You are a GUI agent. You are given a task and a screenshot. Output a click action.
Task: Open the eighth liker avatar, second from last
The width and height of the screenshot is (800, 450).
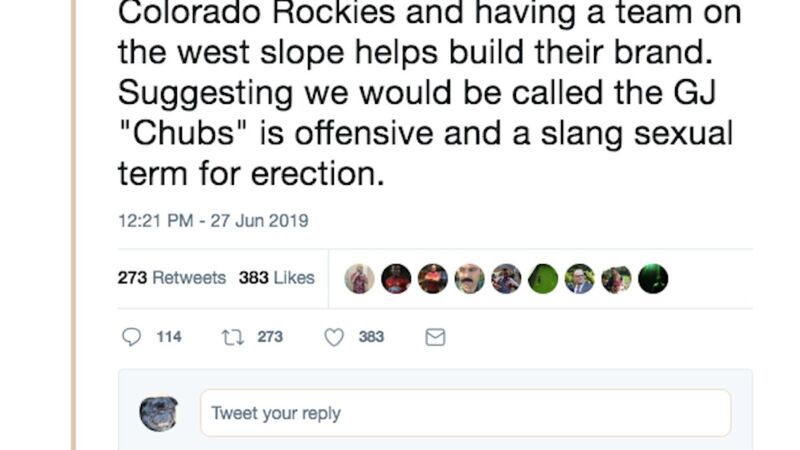click(x=616, y=279)
